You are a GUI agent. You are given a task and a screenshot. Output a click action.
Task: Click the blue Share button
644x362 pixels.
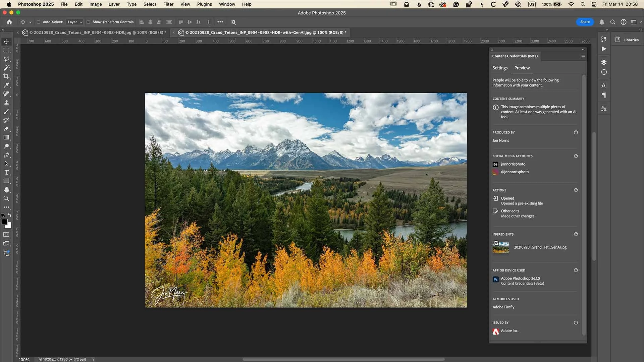(x=585, y=22)
